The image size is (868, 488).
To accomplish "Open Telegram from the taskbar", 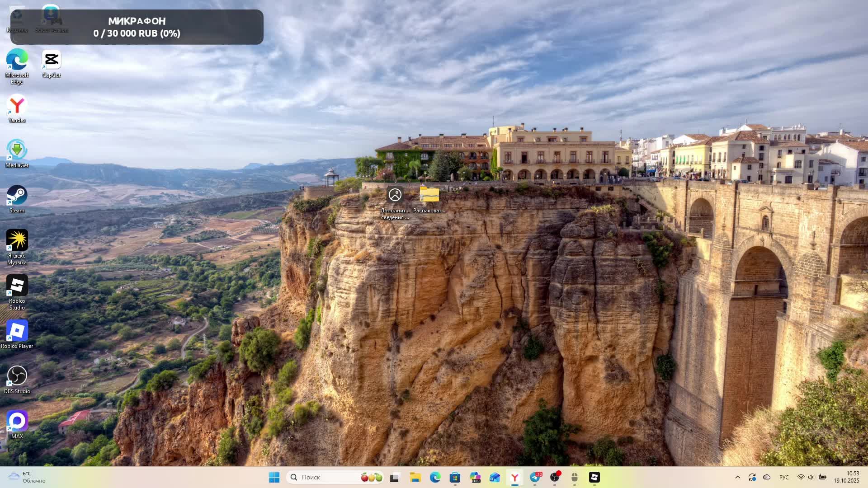I will coord(535,477).
